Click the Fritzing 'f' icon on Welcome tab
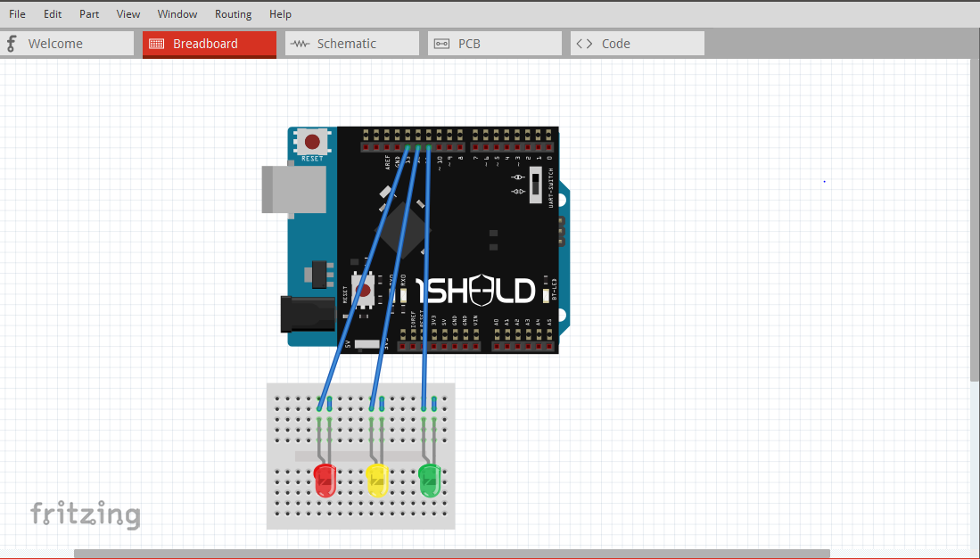The height and width of the screenshot is (559, 980). (11, 43)
